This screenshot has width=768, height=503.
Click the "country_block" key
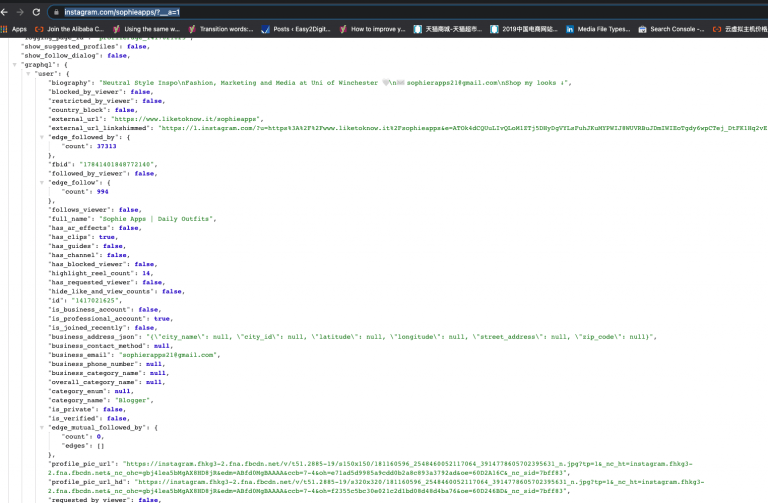pos(77,110)
